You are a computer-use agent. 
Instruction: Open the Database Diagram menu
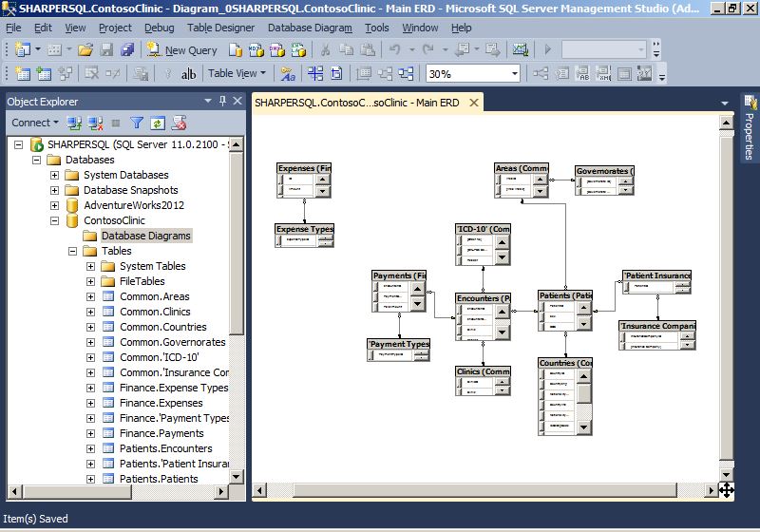coord(310,28)
